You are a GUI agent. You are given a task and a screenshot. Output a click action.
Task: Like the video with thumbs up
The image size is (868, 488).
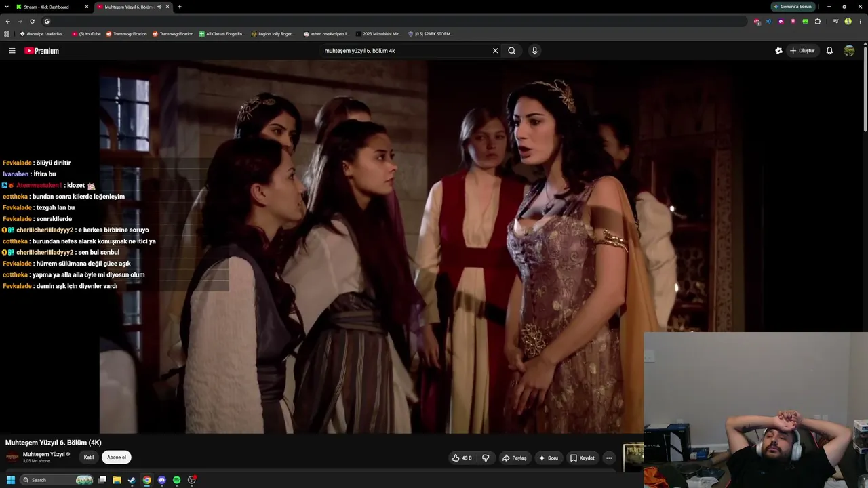click(x=462, y=458)
